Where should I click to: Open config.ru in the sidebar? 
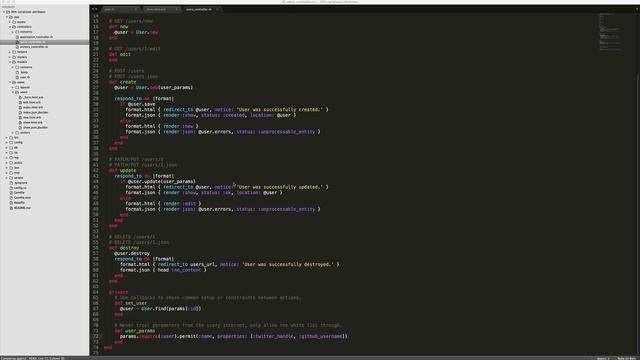coord(20,188)
